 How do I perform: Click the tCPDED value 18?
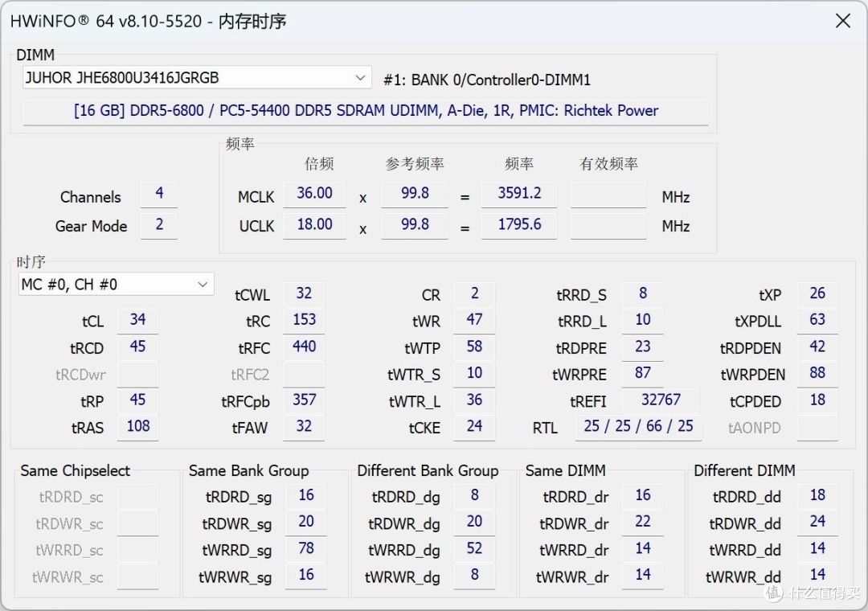(817, 400)
